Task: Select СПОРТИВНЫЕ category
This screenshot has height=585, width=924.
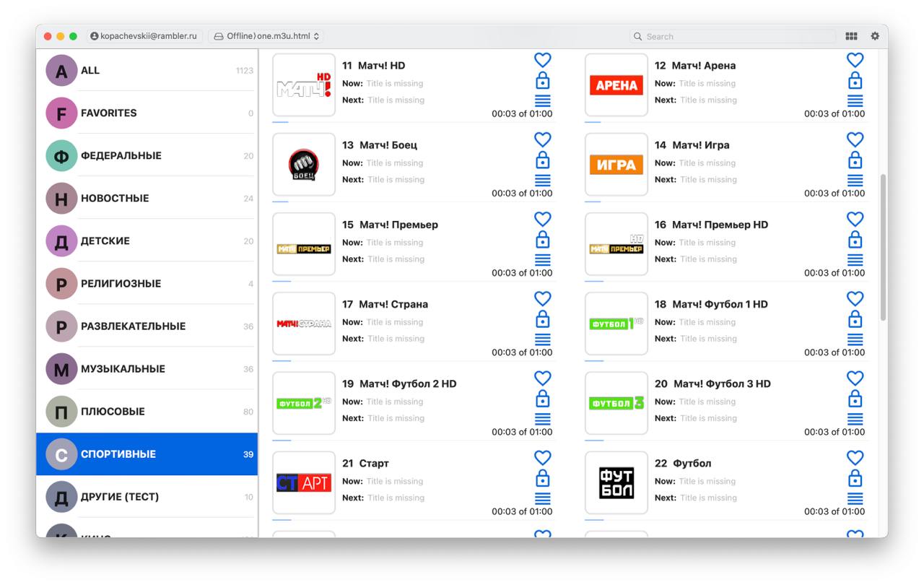Action: [x=147, y=454]
